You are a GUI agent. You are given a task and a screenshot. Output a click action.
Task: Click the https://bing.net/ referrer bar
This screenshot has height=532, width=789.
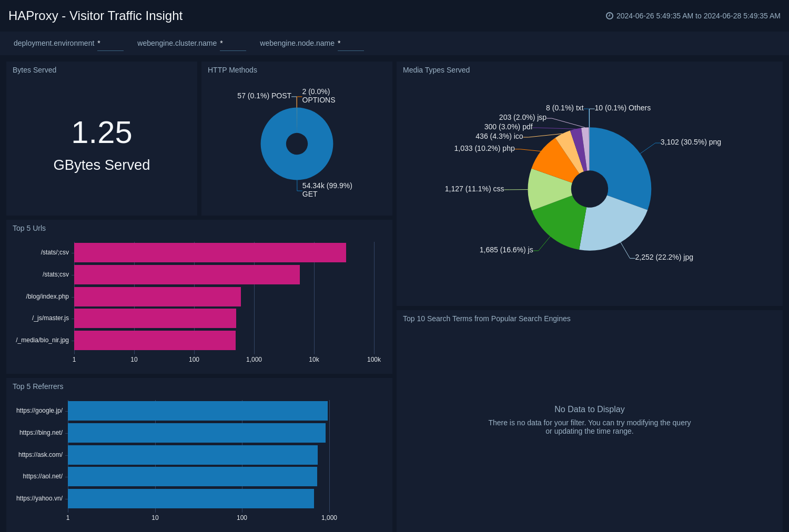(x=197, y=433)
